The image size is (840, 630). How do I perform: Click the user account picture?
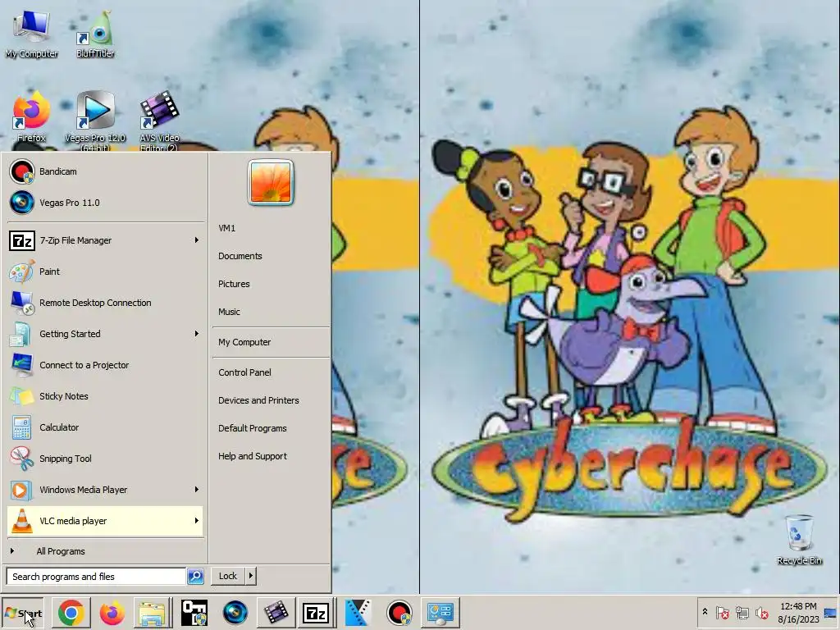pyautogui.click(x=271, y=183)
